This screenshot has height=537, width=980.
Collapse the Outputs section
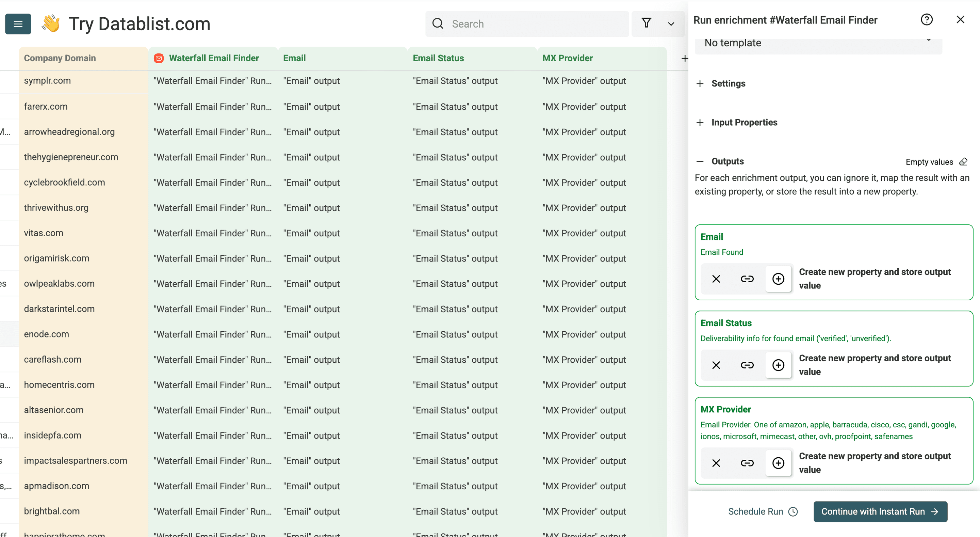720,161
